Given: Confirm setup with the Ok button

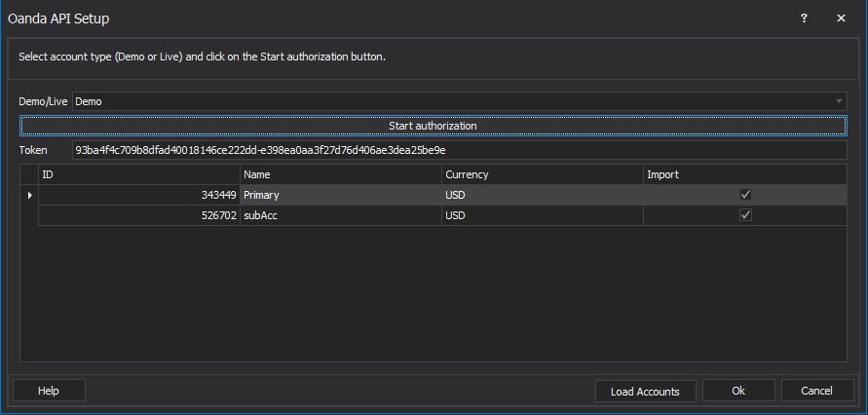Looking at the screenshot, I should coord(738,391).
